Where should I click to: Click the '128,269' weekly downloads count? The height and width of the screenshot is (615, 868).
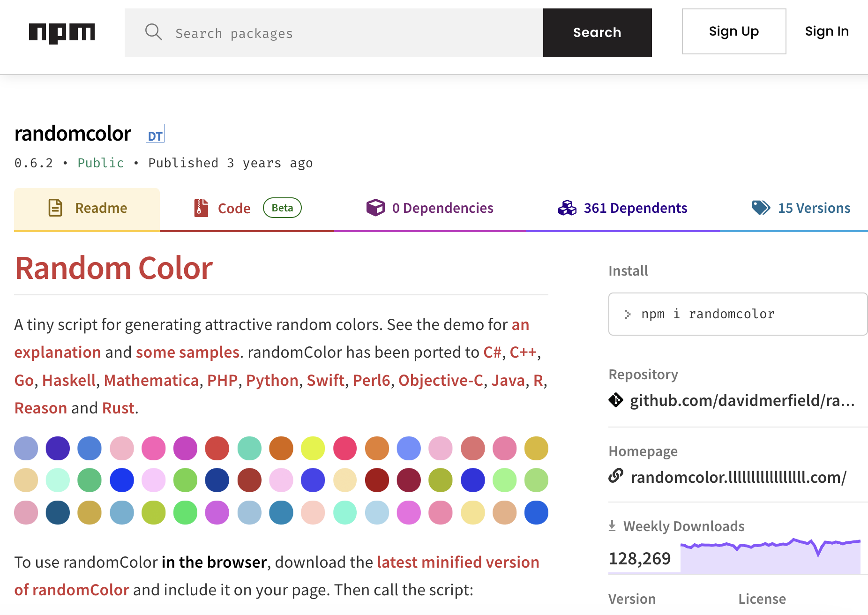[x=640, y=558]
